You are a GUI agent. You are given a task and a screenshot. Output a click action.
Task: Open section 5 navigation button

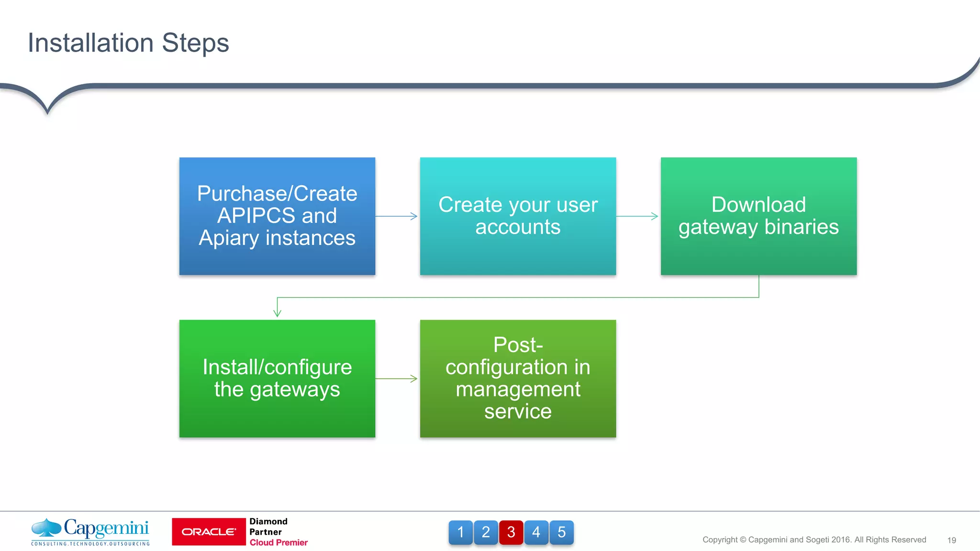[x=562, y=532]
